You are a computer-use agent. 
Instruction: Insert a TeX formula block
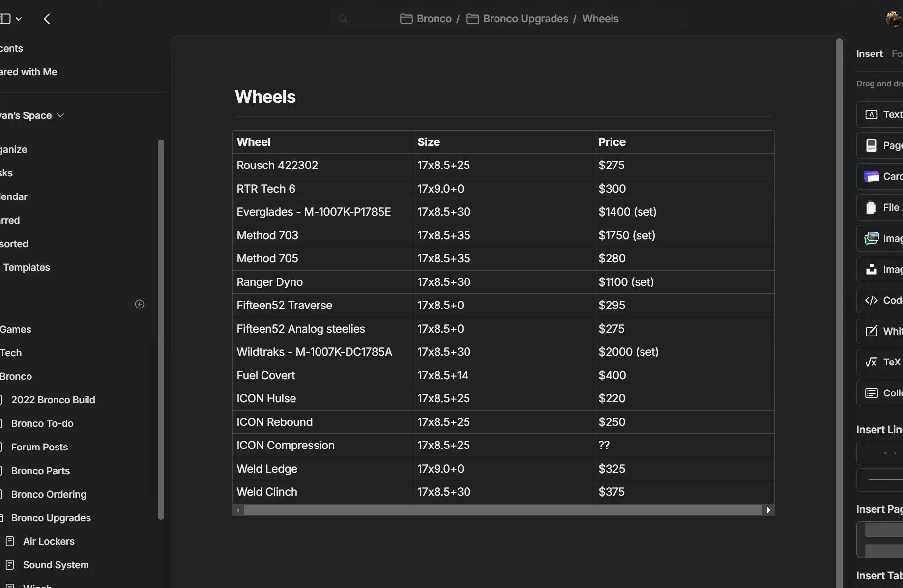[880, 362]
